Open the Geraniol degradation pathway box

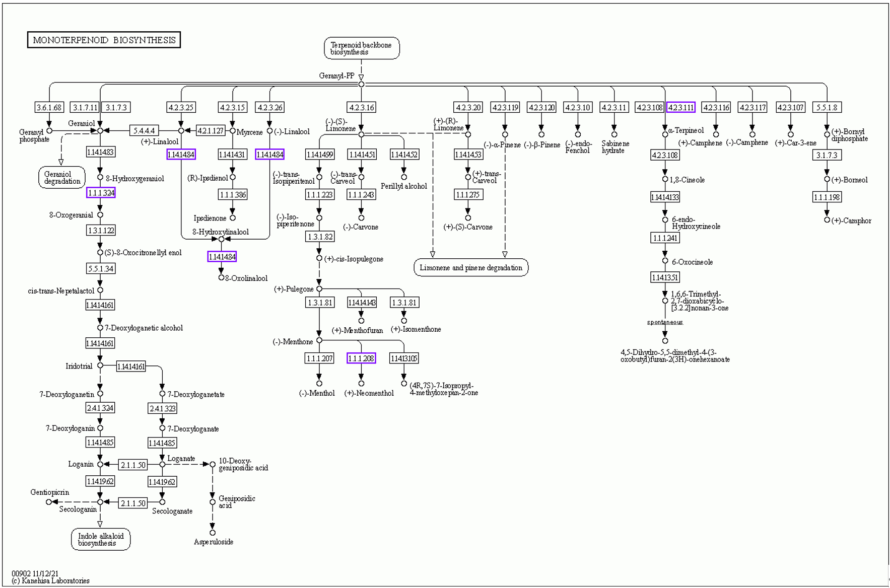(x=62, y=178)
